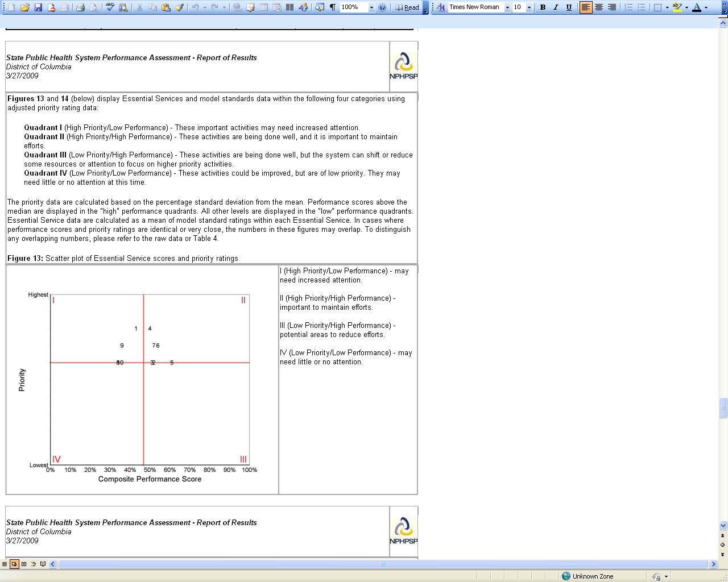Click the vertical scrollbar thumb
The height and width of the screenshot is (582, 728).
point(723,408)
